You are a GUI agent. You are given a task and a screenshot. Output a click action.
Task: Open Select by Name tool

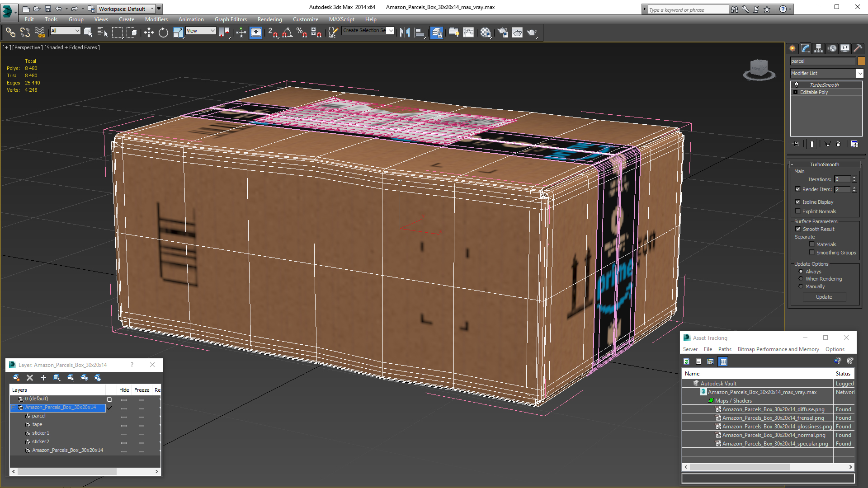(x=103, y=32)
